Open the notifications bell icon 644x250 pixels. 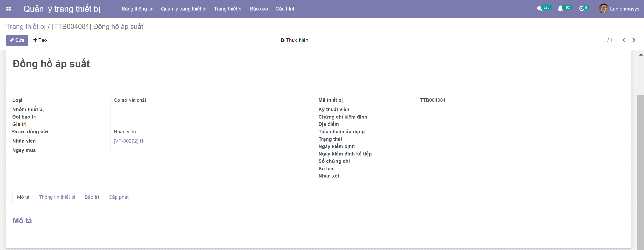click(x=560, y=9)
